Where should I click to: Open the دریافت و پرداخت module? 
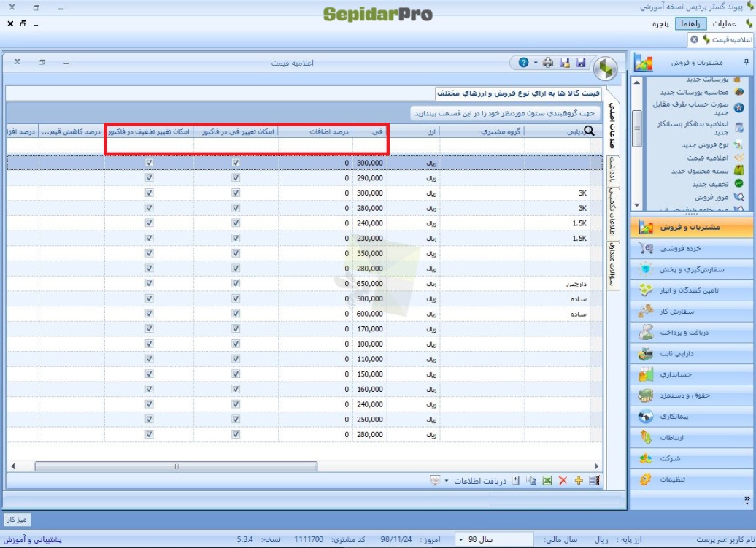coord(691,333)
